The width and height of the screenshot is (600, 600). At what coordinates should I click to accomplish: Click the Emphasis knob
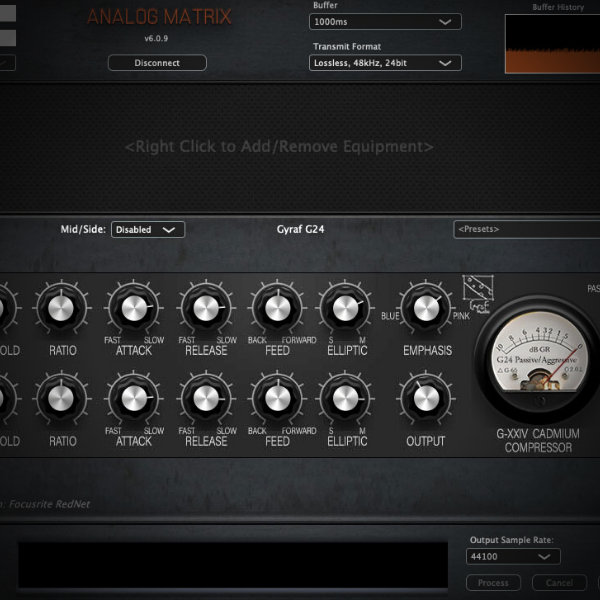tap(426, 308)
